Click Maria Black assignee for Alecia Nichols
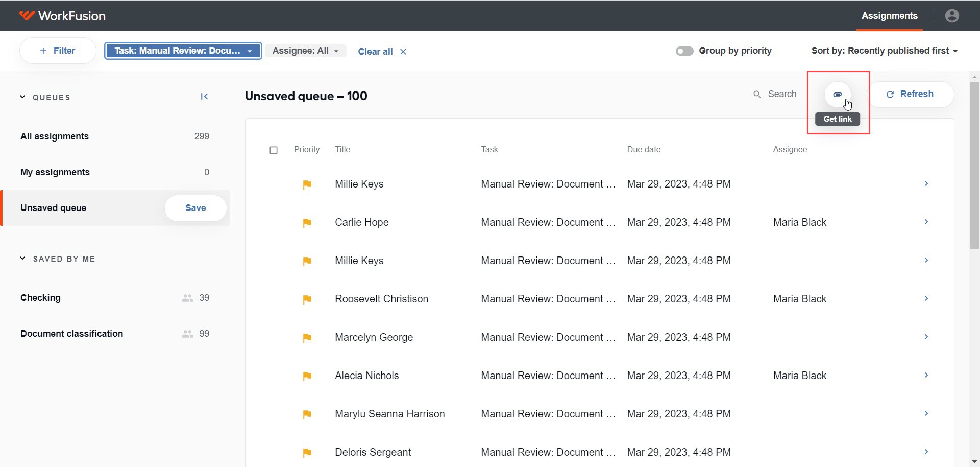The height and width of the screenshot is (467, 980). coord(799,376)
